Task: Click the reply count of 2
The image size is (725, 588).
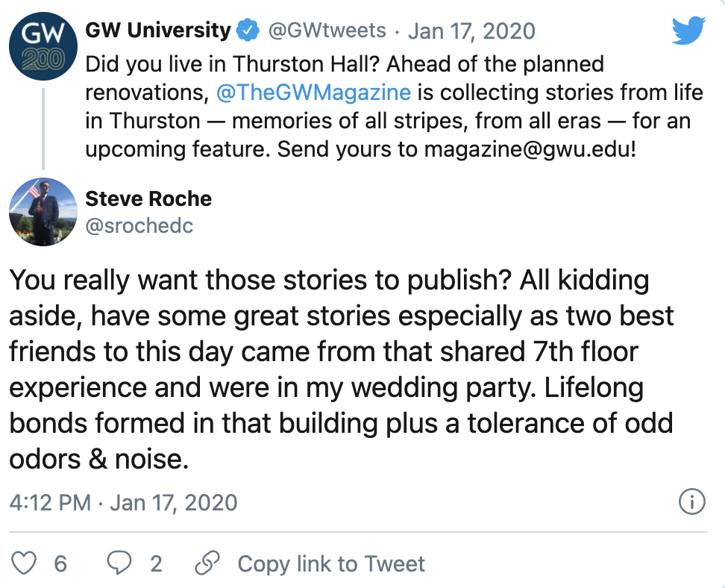Action: (155, 563)
